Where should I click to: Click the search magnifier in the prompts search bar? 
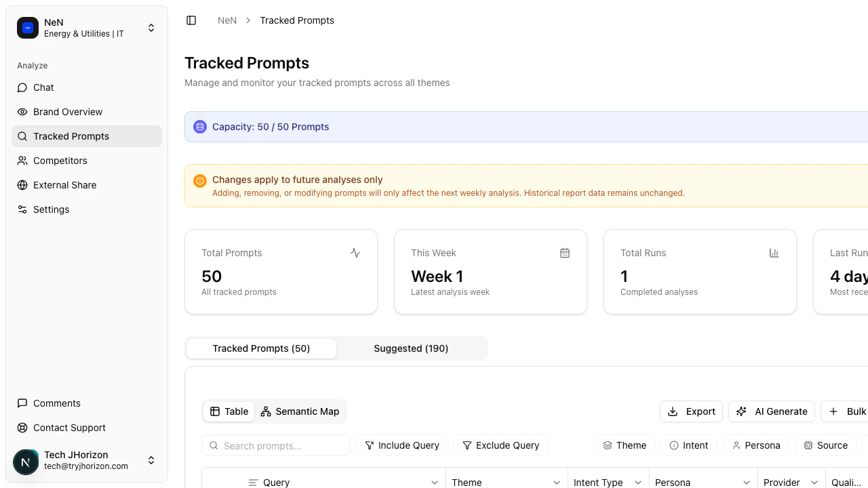[214, 445]
